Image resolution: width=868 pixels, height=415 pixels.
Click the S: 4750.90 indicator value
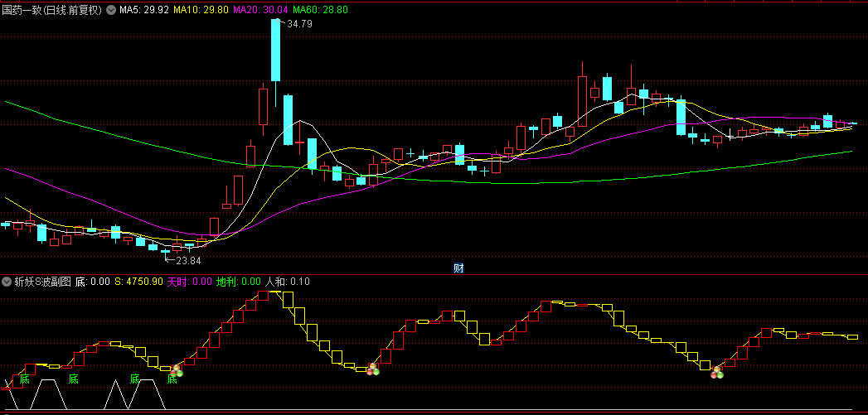click(x=139, y=282)
